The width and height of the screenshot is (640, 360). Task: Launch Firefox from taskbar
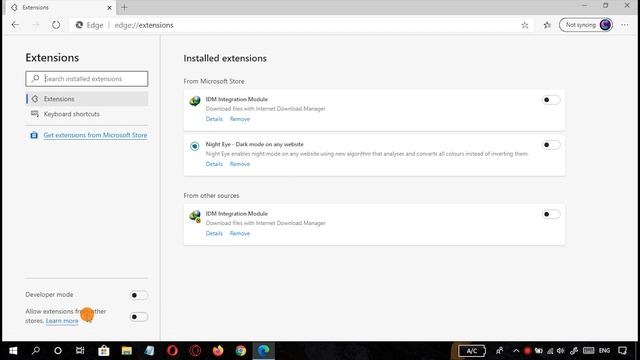click(x=218, y=351)
